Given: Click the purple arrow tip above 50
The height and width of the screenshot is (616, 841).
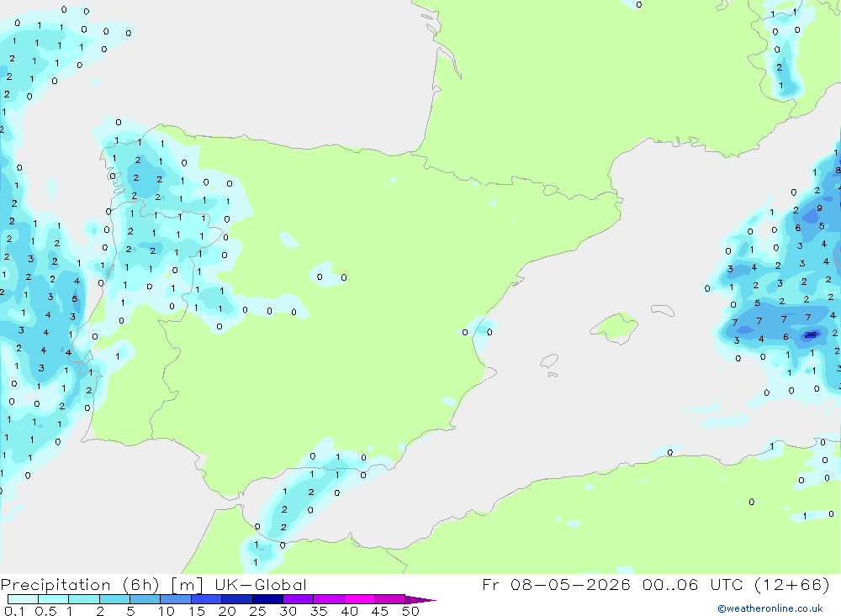Looking at the screenshot, I should point(420,599).
